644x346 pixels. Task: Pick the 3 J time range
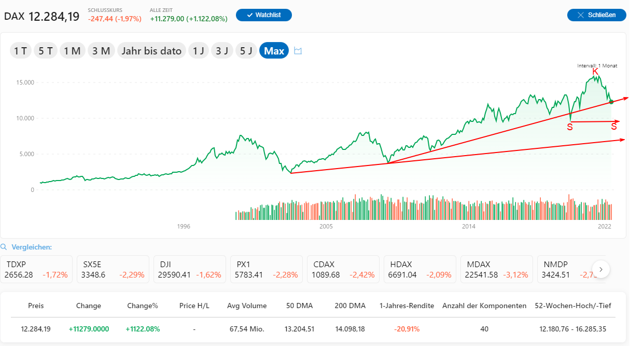point(222,51)
